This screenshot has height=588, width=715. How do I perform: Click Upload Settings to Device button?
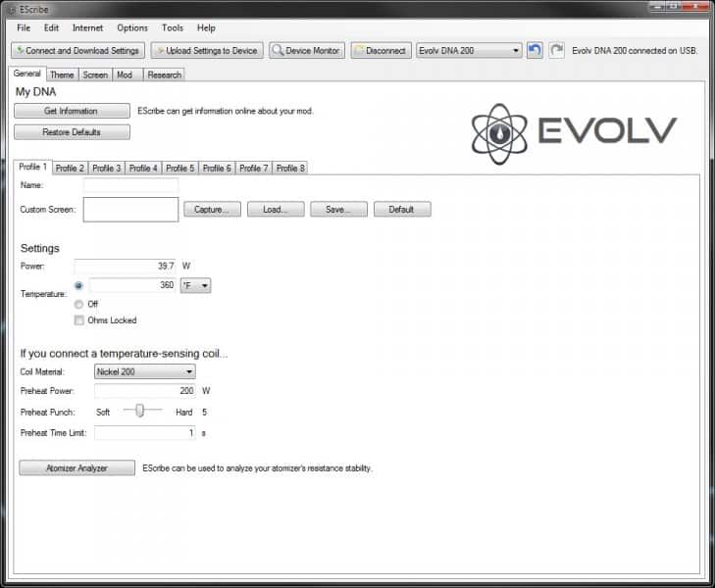click(207, 51)
